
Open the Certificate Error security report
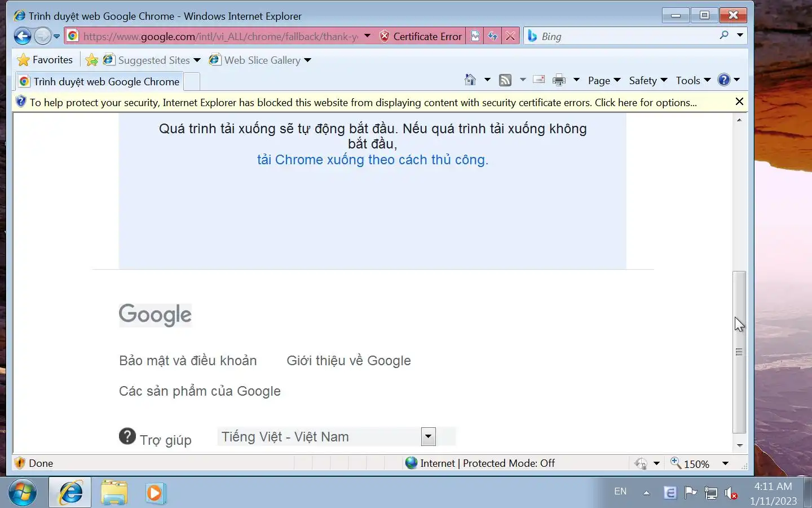click(x=421, y=36)
